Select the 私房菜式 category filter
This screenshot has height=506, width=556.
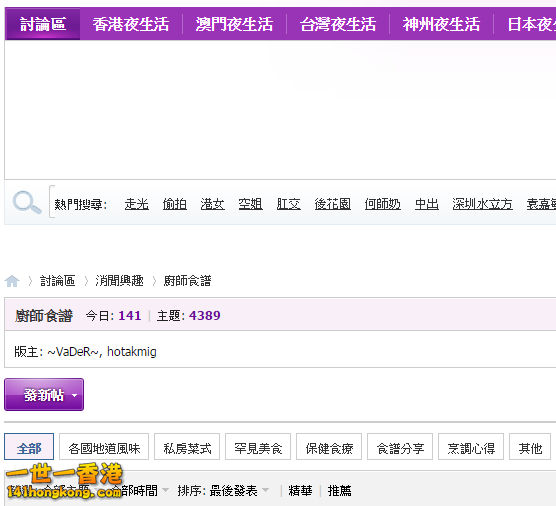[x=187, y=449]
